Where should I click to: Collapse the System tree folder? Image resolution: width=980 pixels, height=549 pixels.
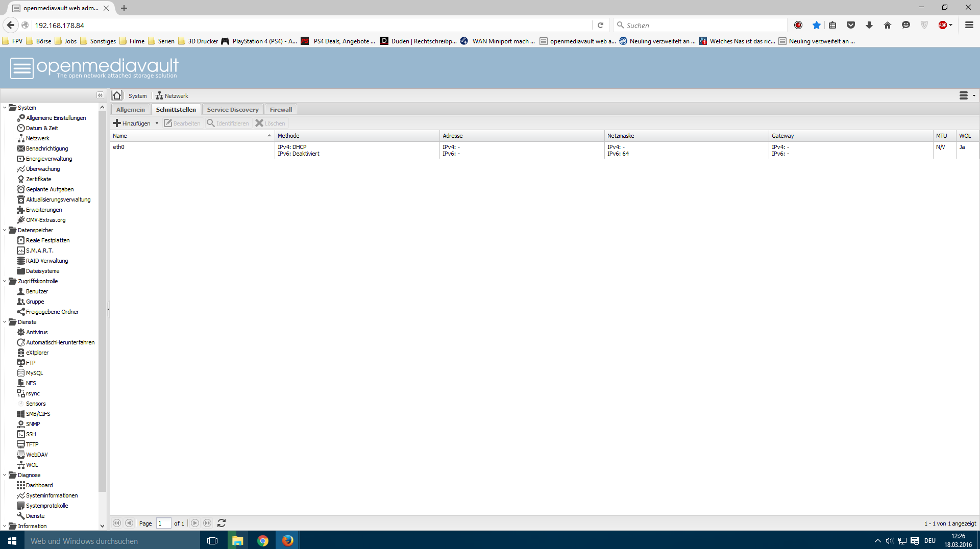tap(5, 108)
